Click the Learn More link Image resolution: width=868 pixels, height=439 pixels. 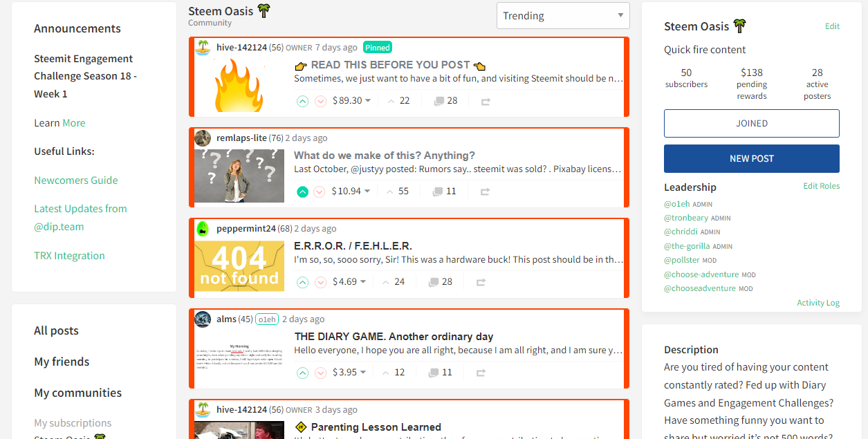(x=74, y=123)
